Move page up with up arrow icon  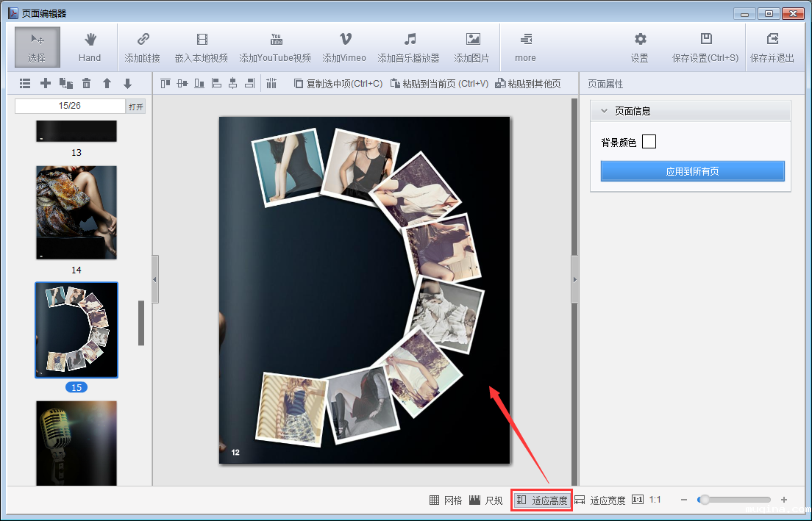107,84
